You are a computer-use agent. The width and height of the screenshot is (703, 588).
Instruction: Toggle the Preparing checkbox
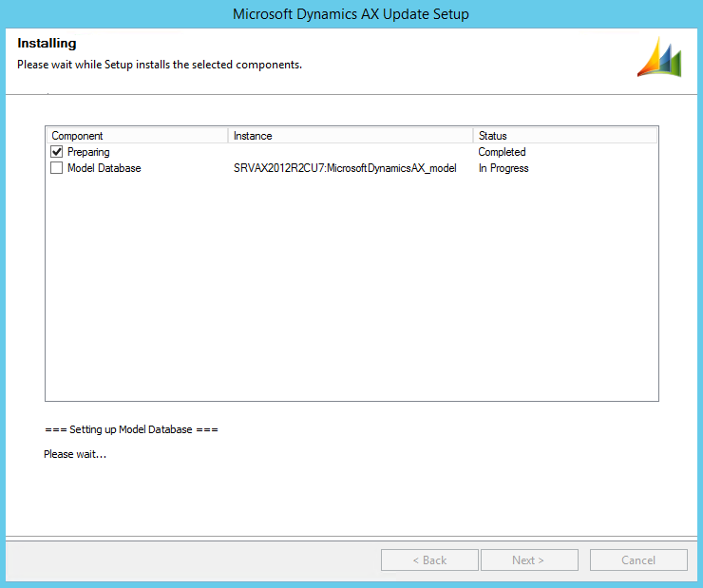click(x=56, y=152)
